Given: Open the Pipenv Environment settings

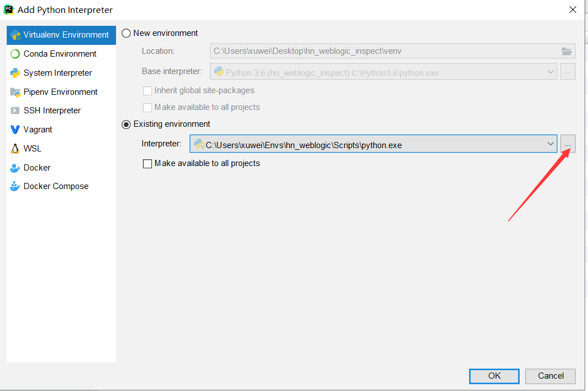Looking at the screenshot, I should (x=59, y=91).
